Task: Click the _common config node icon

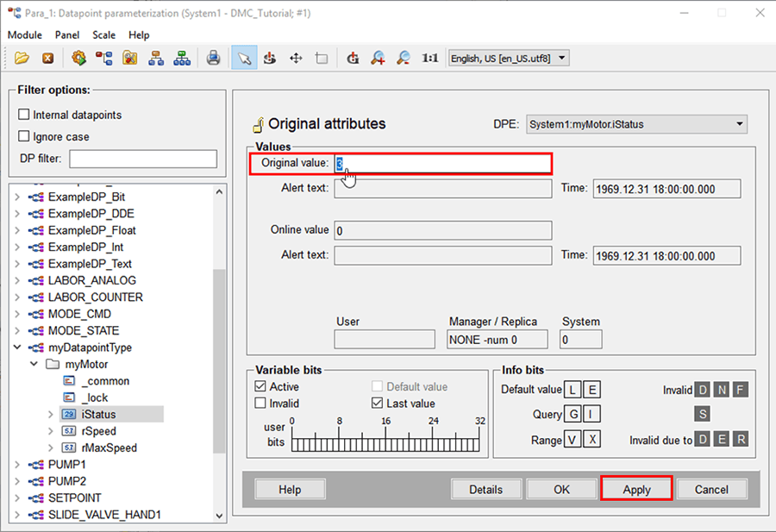Action: tap(69, 381)
